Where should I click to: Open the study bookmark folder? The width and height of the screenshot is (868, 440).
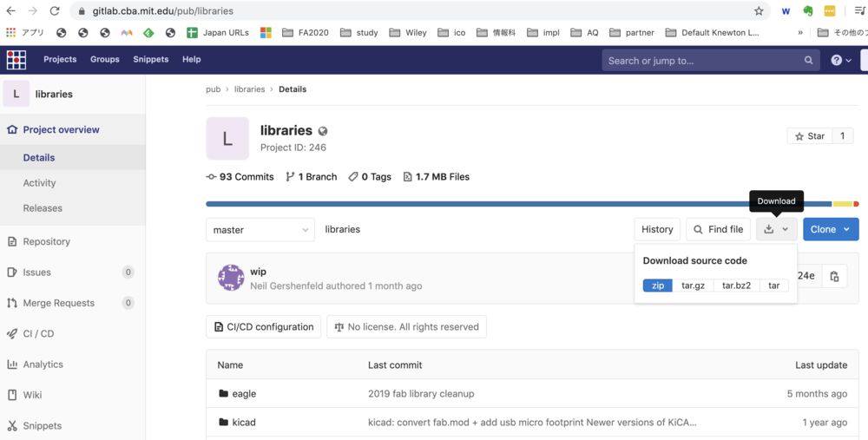pyautogui.click(x=359, y=33)
